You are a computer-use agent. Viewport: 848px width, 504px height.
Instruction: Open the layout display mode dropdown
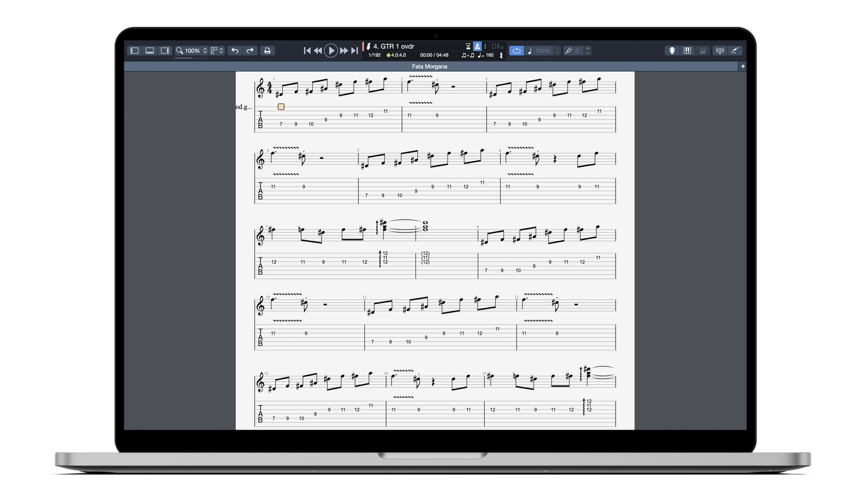(x=217, y=51)
